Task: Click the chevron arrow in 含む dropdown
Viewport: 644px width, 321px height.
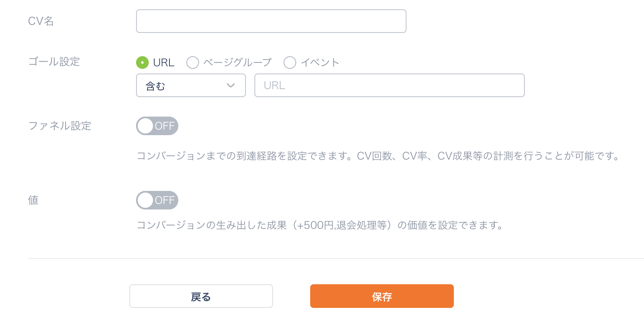Action: click(230, 86)
